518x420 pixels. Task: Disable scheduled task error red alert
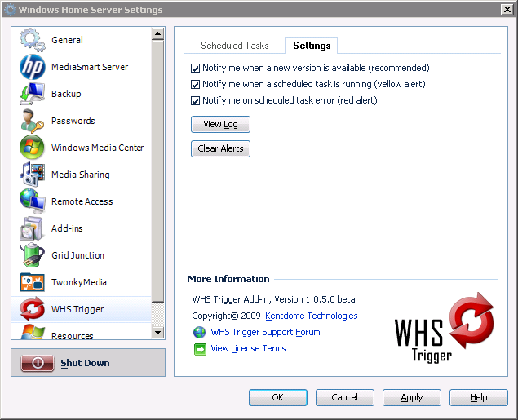195,100
